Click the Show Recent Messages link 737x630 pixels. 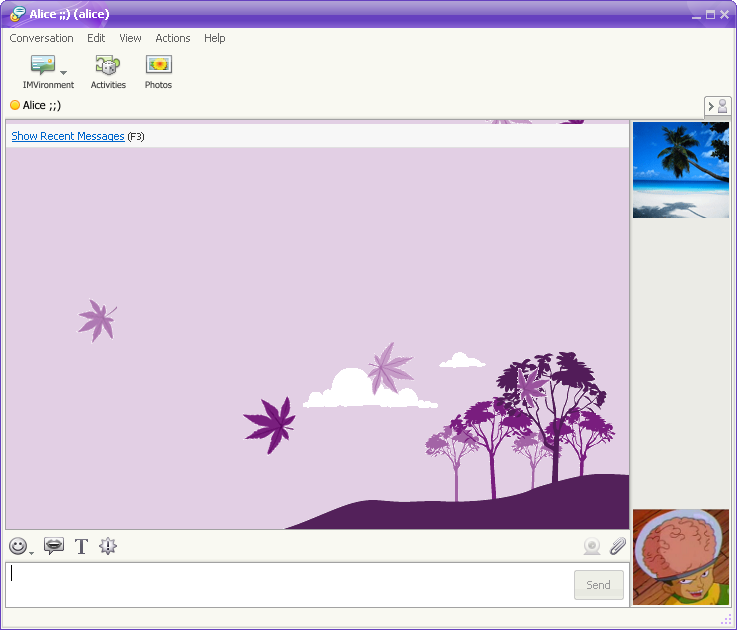tap(68, 136)
